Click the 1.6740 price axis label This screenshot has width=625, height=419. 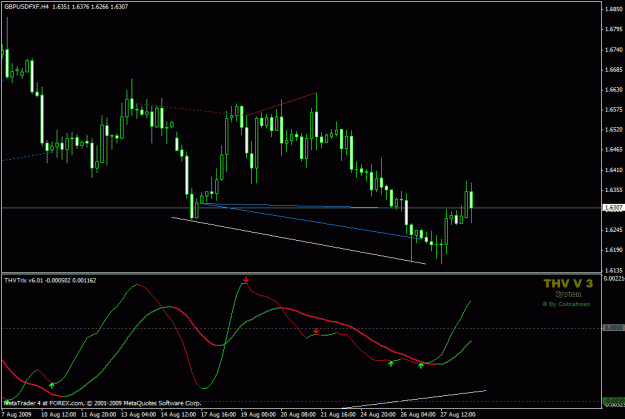(x=613, y=49)
